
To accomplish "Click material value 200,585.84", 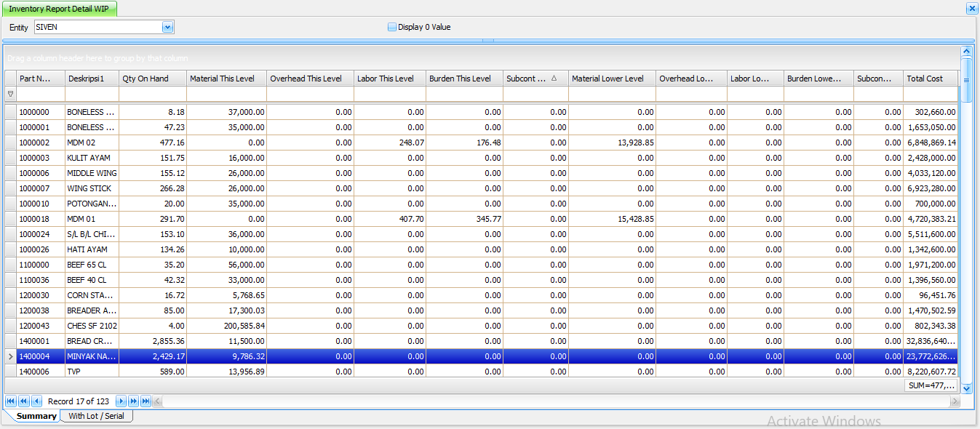I will pyautogui.click(x=227, y=326).
